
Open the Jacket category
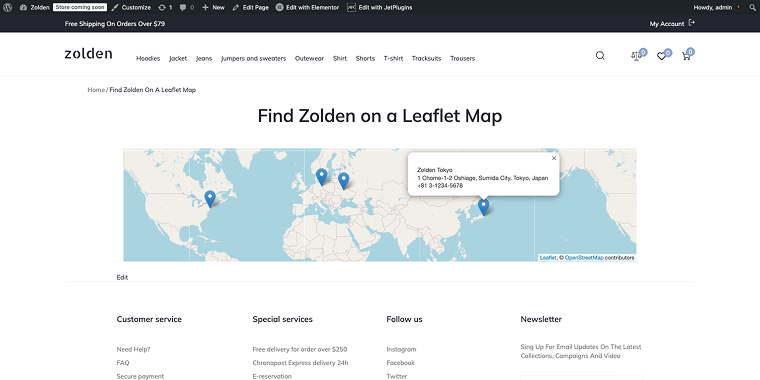[x=178, y=58]
